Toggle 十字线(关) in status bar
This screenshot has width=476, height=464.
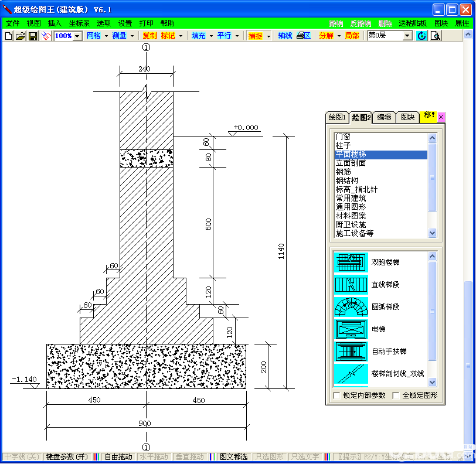tap(22, 457)
